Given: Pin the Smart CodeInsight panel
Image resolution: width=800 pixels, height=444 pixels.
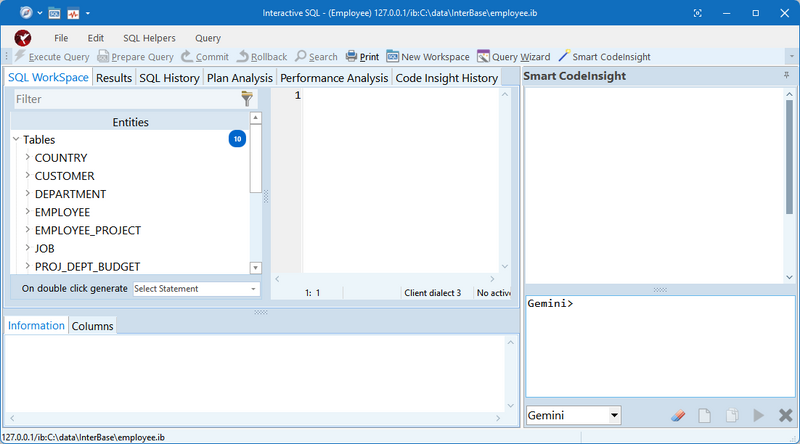Looking at the screenshot, I should click(787, 76).
